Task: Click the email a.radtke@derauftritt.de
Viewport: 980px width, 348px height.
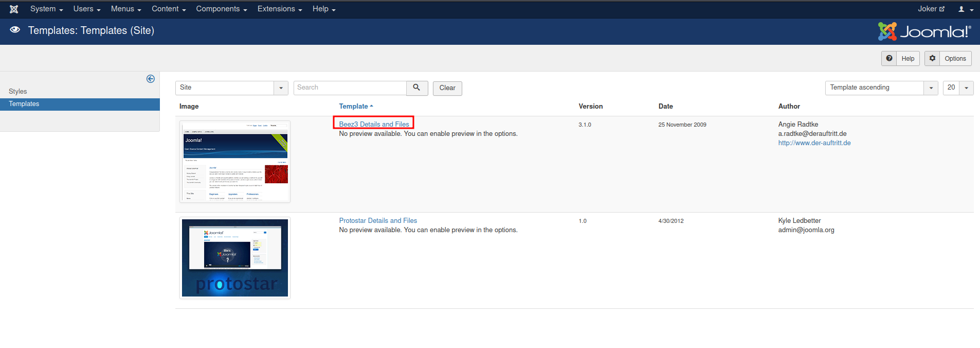Action: (812, 134)
